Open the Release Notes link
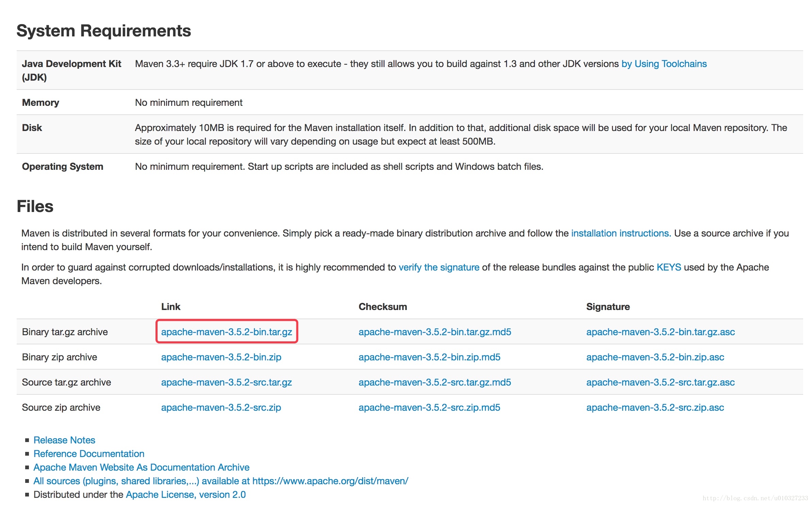 (64, 440)
